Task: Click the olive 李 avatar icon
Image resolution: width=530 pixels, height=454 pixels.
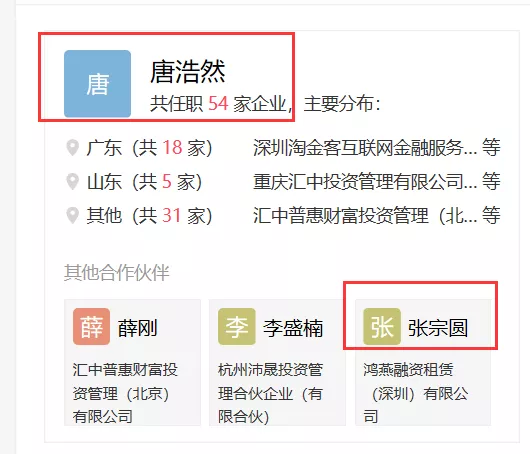Action: (x=237, y=326)
